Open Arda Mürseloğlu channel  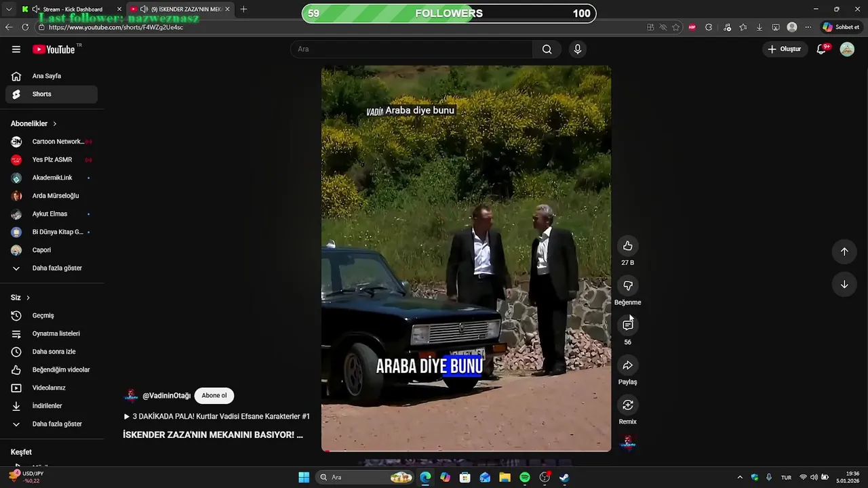coord(52,196)
